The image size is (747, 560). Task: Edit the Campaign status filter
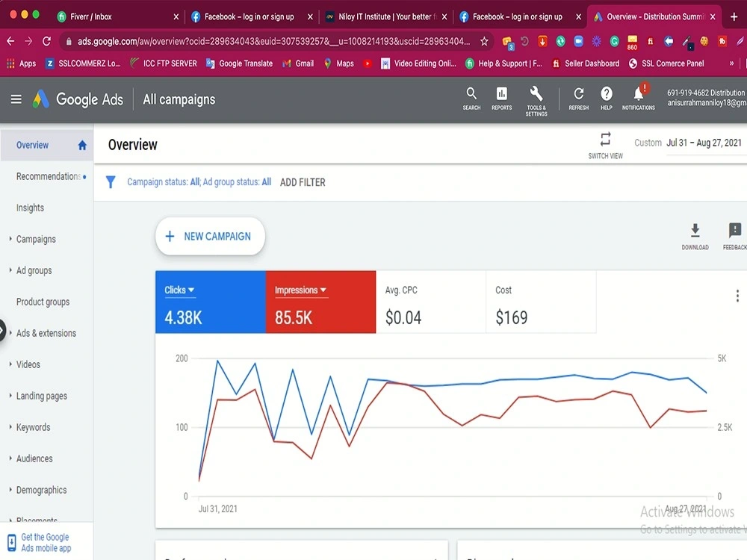pos(164,182)
